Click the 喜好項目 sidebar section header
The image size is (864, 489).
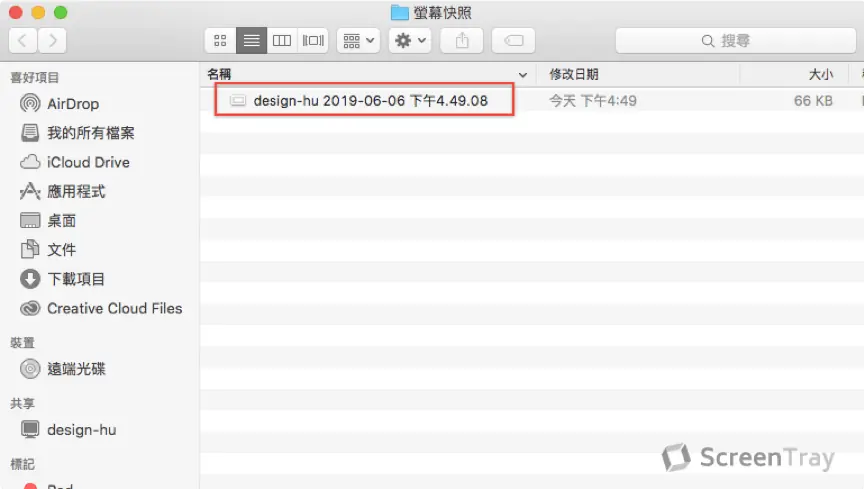[34, 78]
